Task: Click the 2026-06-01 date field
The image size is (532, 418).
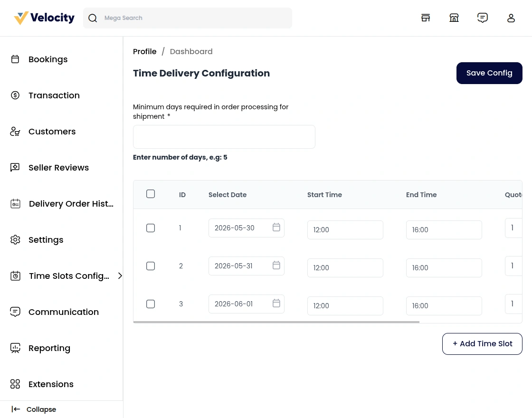Action: 247,304
